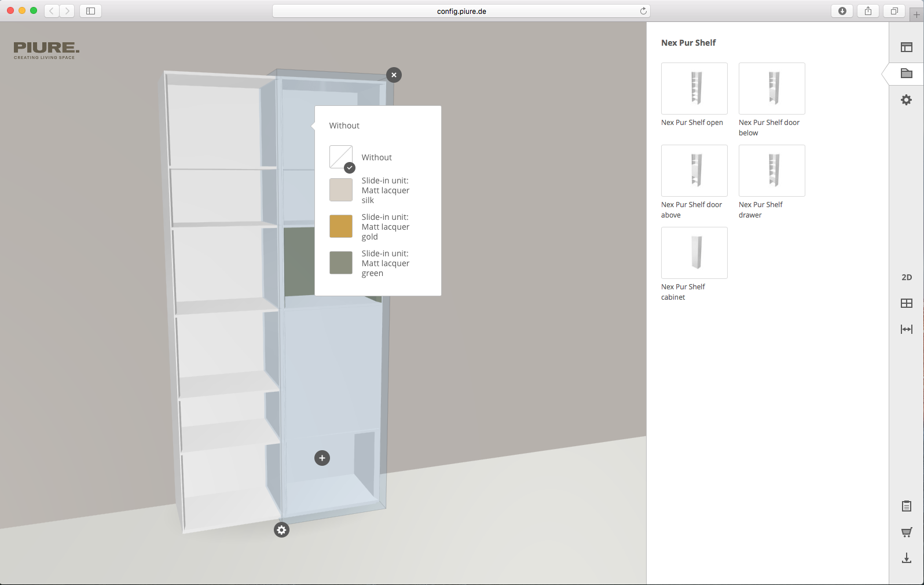924x585 pixels.
Task: Add element with the plus circle button
Action: pyautogui.click(x=322, y=458)
